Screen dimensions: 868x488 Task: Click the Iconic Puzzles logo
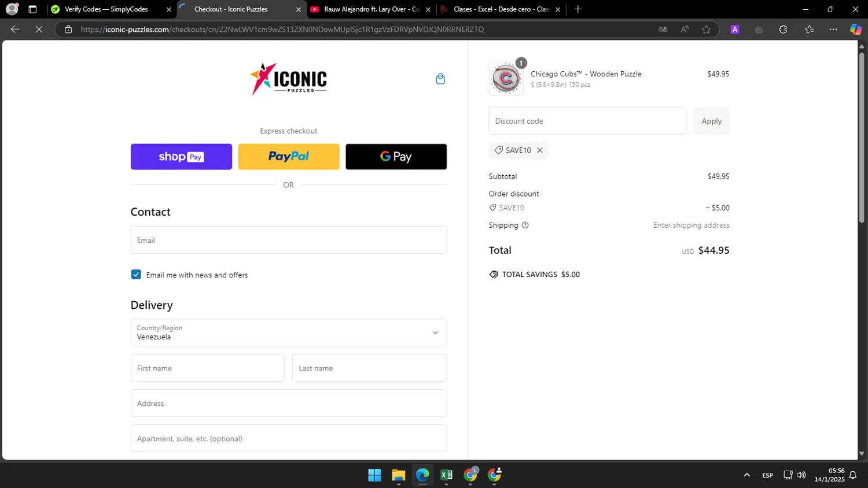(288, 79)
